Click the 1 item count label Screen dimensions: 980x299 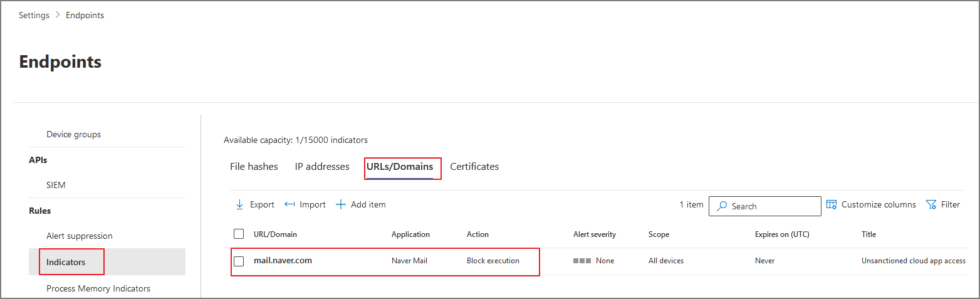pos(691,204)
